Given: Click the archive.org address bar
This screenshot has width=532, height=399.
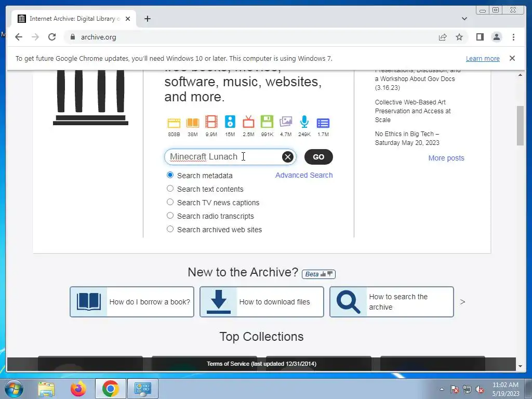Looking at the screenshot, I should pos(251,37).
